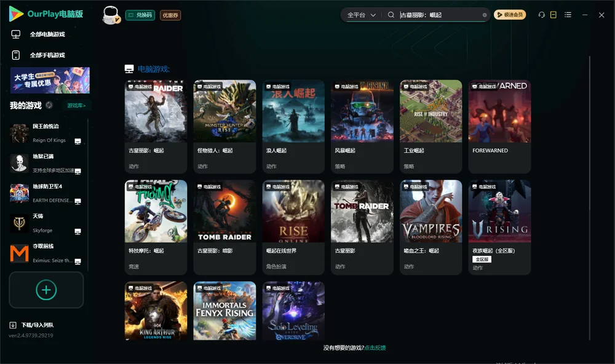Open 特技摩托：崛起 game card
615x364 pixels.
(x=156, y=227)
